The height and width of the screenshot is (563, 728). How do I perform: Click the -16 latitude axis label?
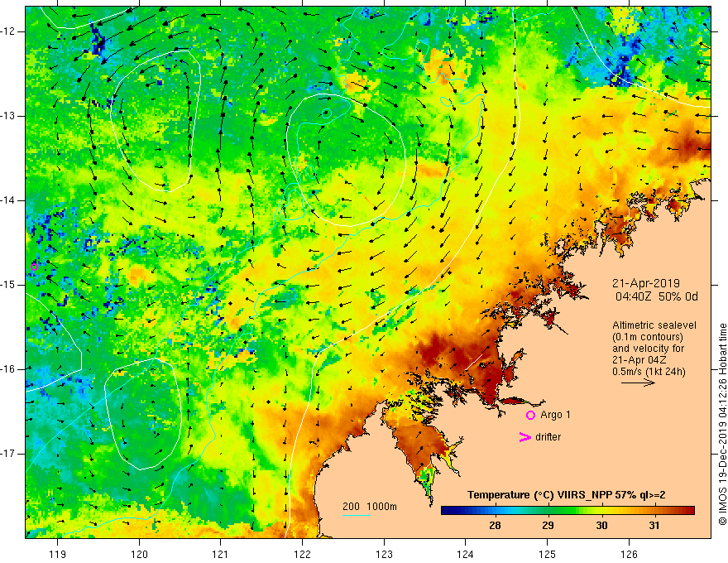[x=8, y=369]
